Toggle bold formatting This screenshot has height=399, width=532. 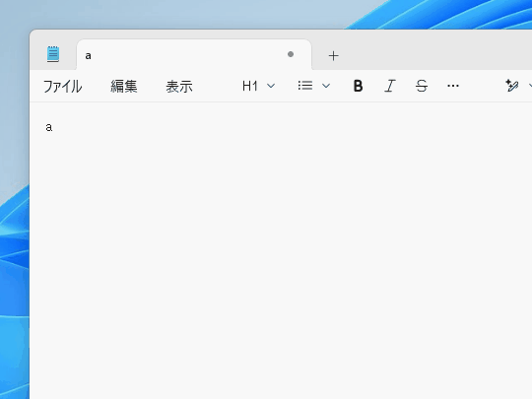click(x=358, y=86)
